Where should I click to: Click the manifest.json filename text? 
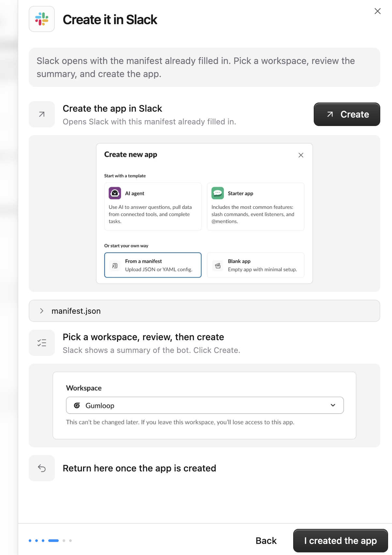click(76, 311)
